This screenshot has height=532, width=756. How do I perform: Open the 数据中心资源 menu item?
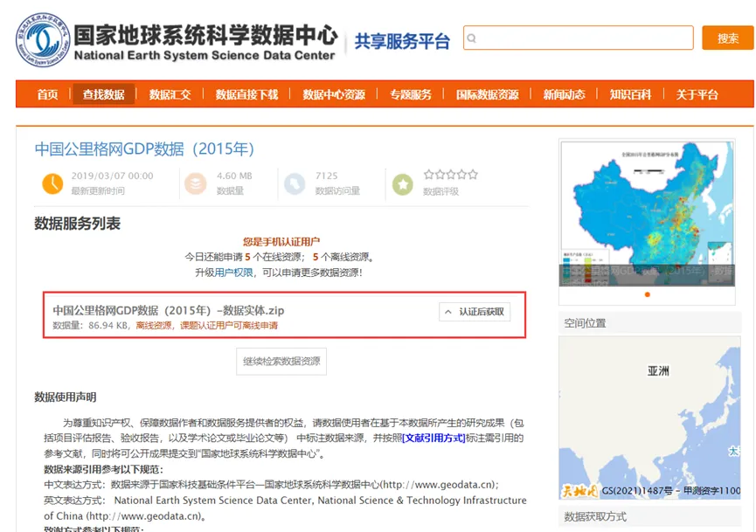(x=334, y=94)
